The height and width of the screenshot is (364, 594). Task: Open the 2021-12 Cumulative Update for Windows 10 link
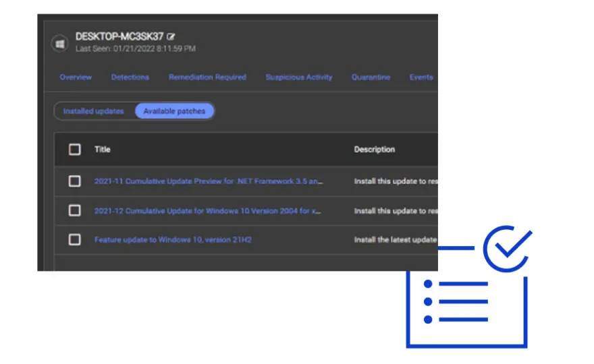point(207,211)
